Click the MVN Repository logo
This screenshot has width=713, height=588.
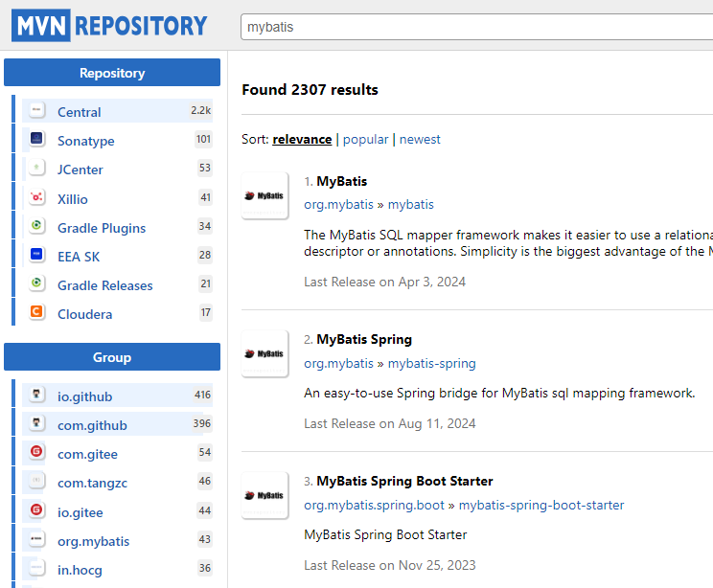(109, 26)
